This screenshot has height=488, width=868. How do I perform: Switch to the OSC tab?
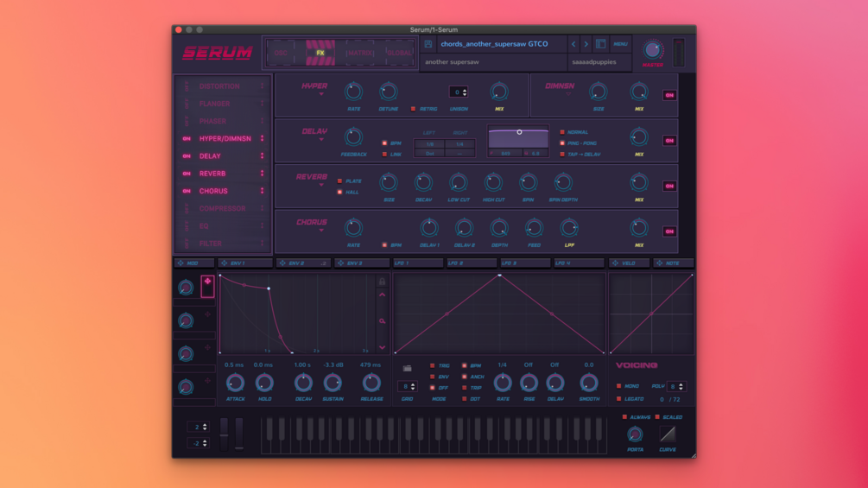tap(282, 53)
